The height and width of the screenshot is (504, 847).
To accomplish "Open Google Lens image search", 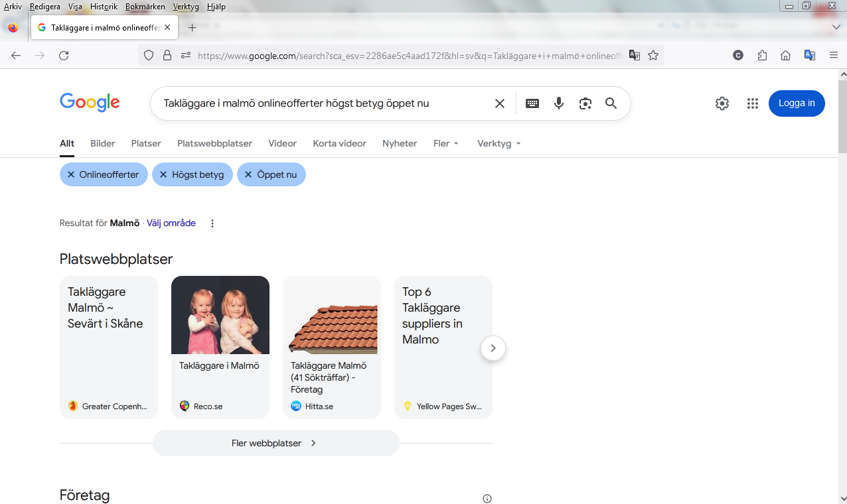I will [x=585, y=103].
